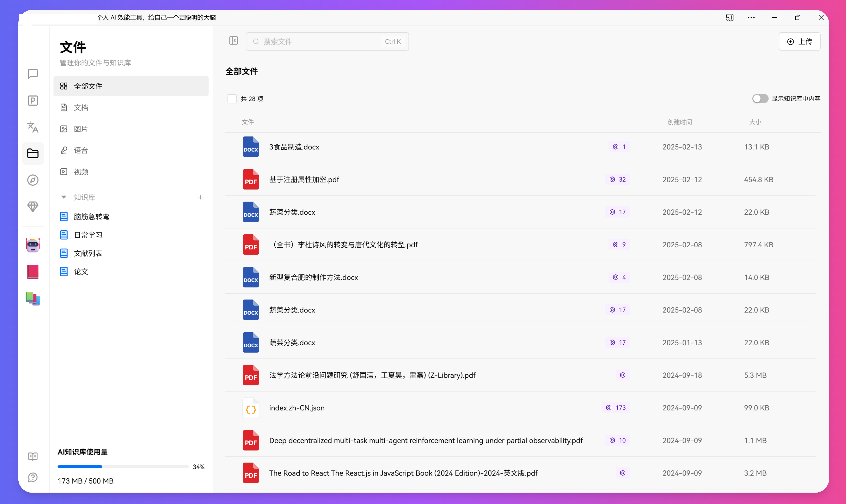Open the 脑筋急转弯 knowledge base
846x504 pixels.
[x=91, y=217]
